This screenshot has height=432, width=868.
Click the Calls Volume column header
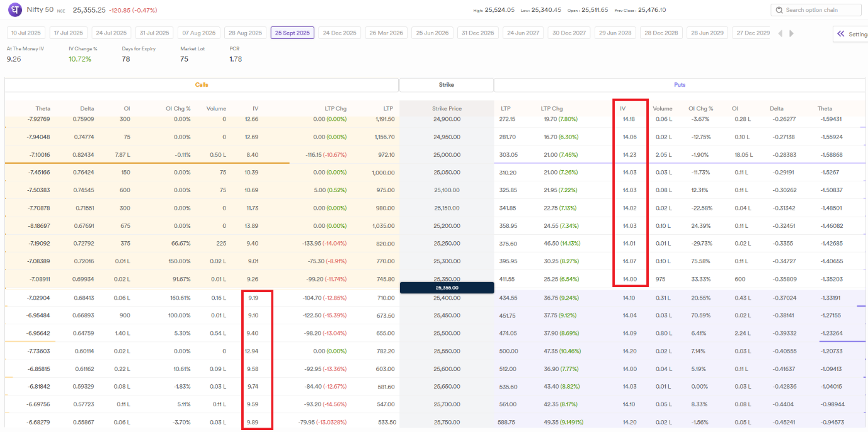pos(216,109)
